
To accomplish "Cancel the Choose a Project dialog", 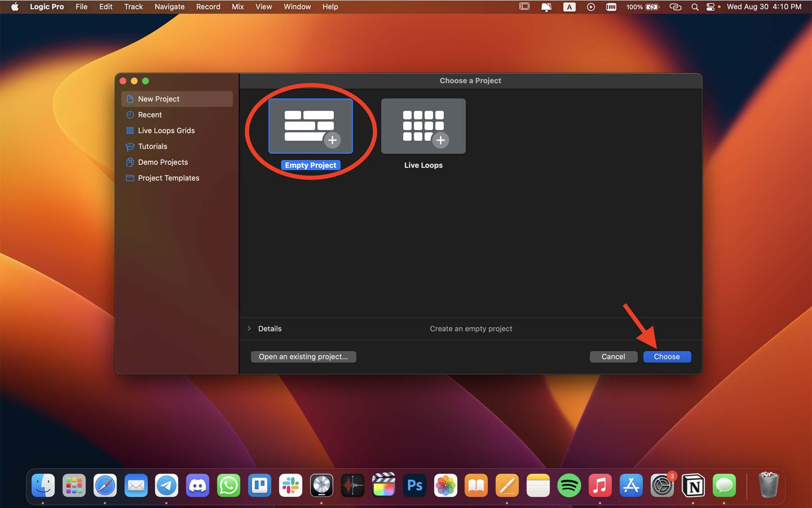I will coord(613,357).
